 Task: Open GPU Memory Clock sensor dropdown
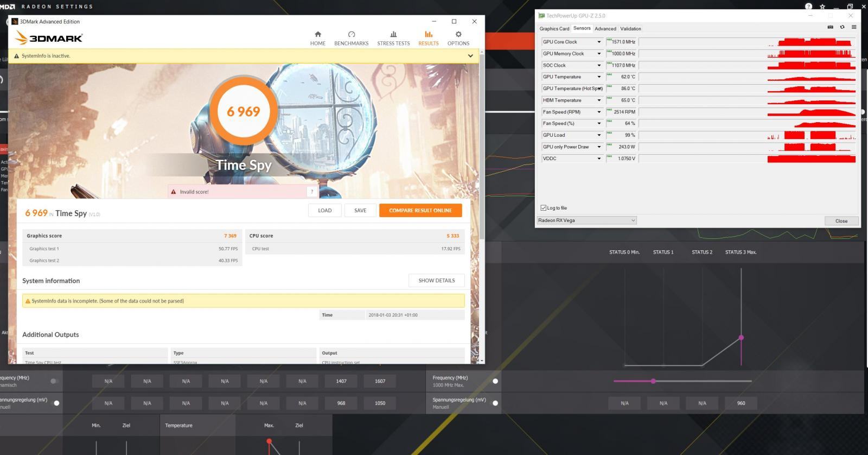pos(599,54)
